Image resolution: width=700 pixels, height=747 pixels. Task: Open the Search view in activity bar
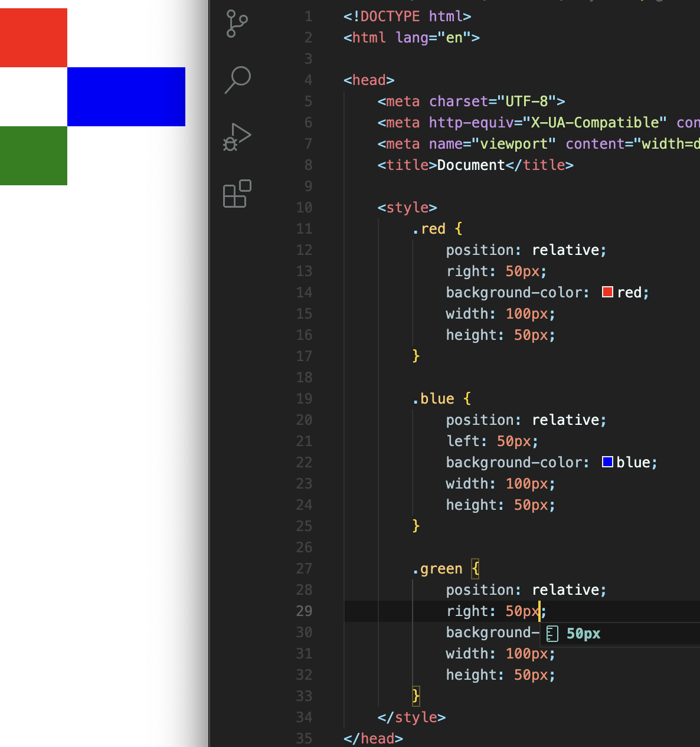coord(238,80)
